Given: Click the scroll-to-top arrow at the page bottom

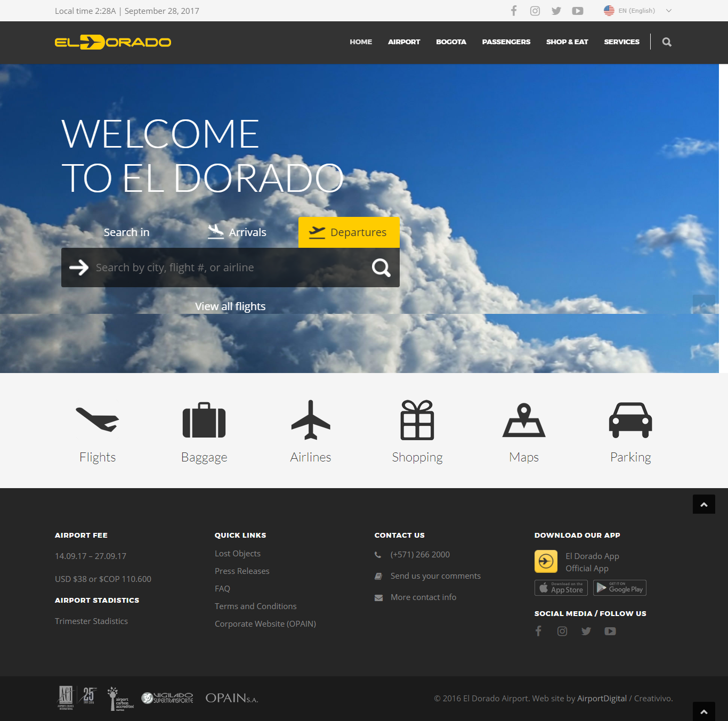Looking at the screenshot, I should [x=704, y=711].
